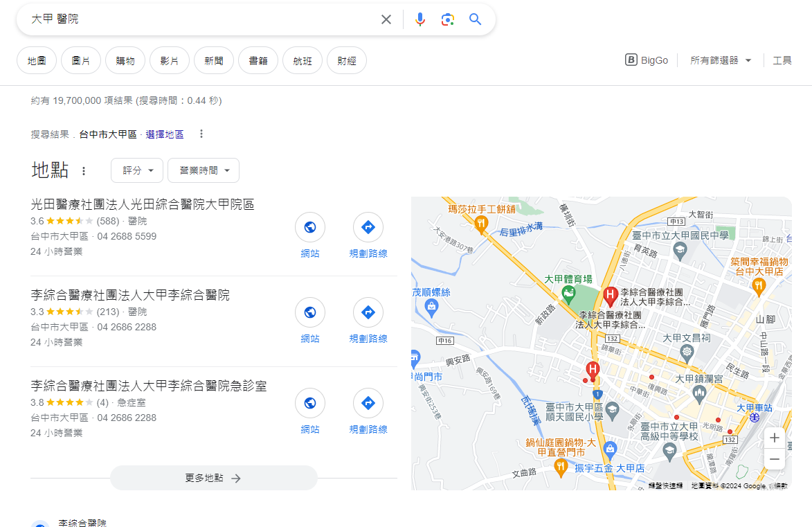This screenshot has width=812, height=527.
Task: Click the 約有 19,700,000 項結果 stats text
Action: coord(127,100)
